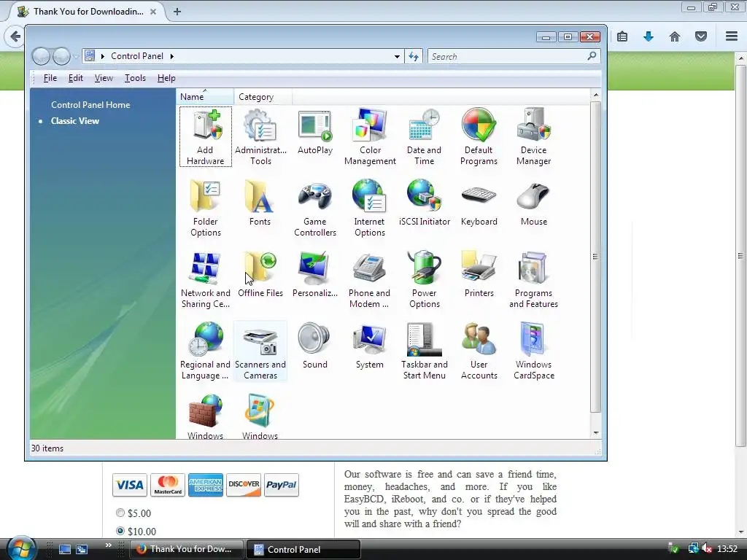The height and width of the screenshot is (560, 747).
Task: Sort items by Category column header
Action: [263, 97]
